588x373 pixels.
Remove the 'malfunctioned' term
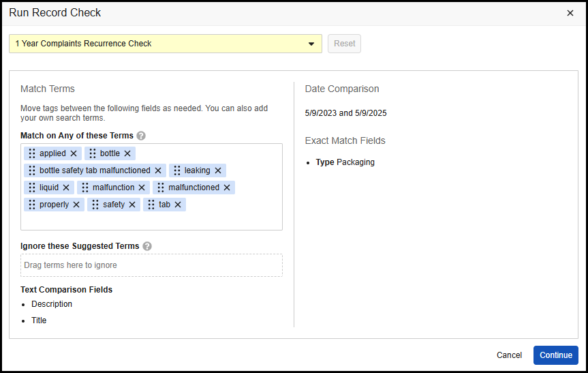[227, 188]
